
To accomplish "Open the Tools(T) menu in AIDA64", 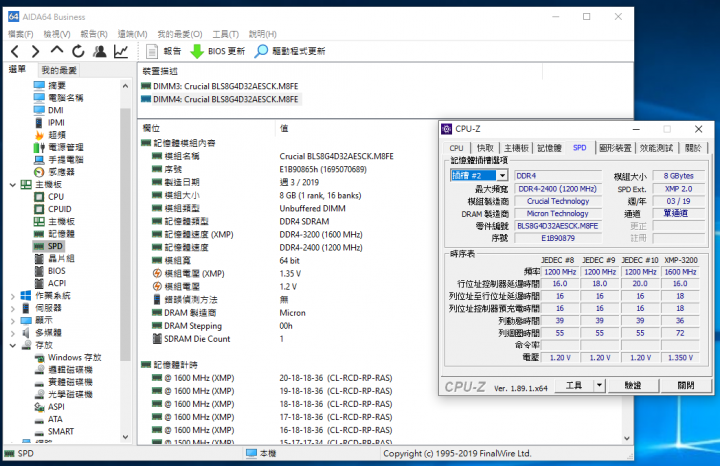I will click(x=225, y=34).
